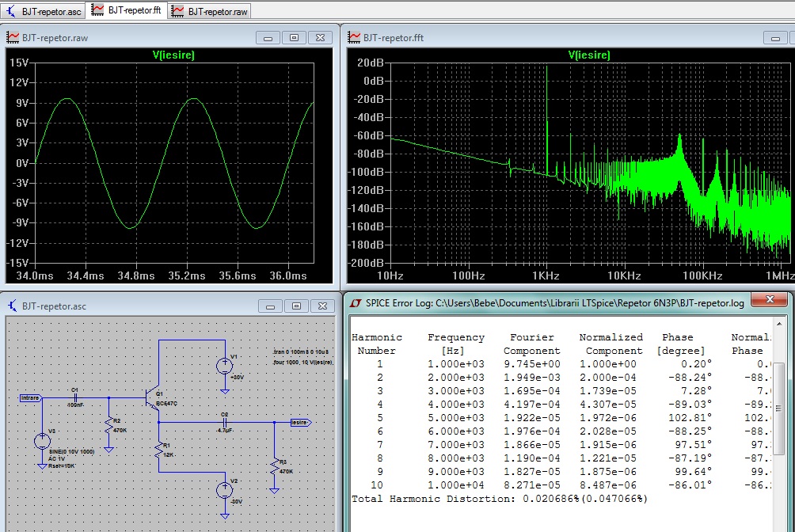Minimize the BJT-repetor.fft window

pos(775,38)
